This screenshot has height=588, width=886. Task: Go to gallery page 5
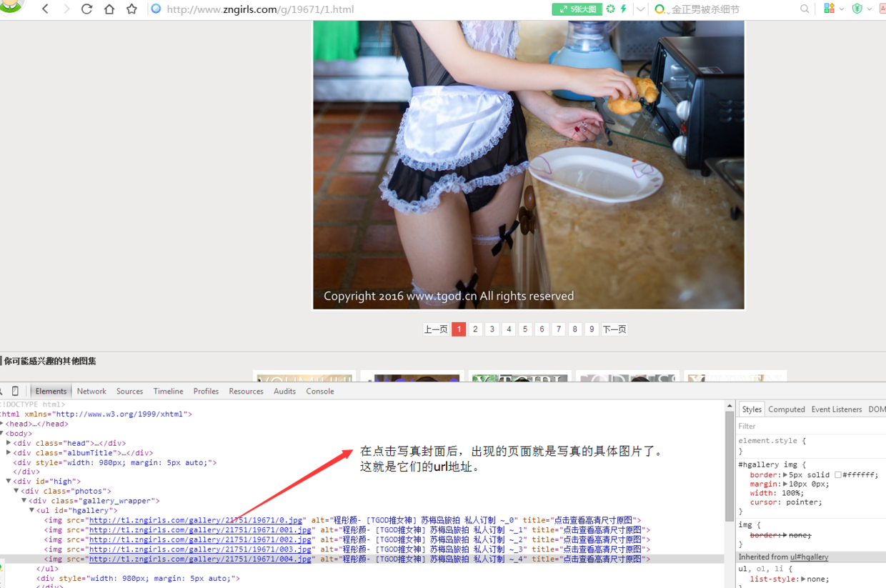coord(525,329)
